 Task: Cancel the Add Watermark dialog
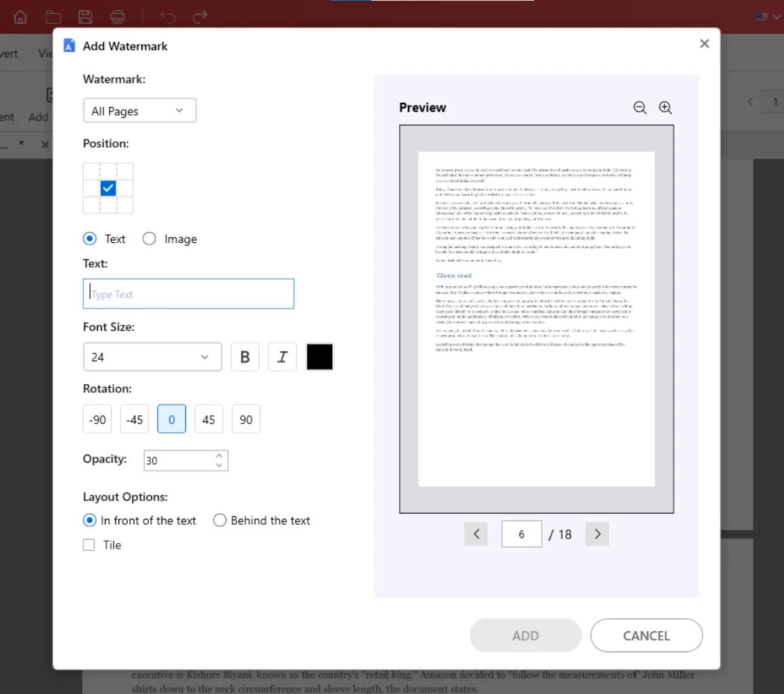(x=646, y=635)
